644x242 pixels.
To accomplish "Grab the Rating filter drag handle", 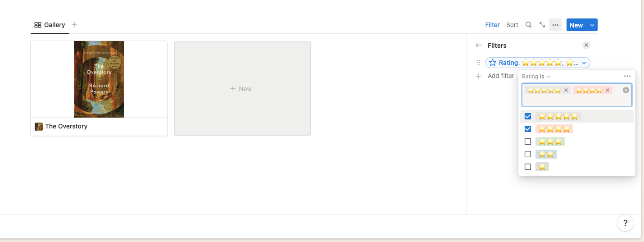I will 478,63.
